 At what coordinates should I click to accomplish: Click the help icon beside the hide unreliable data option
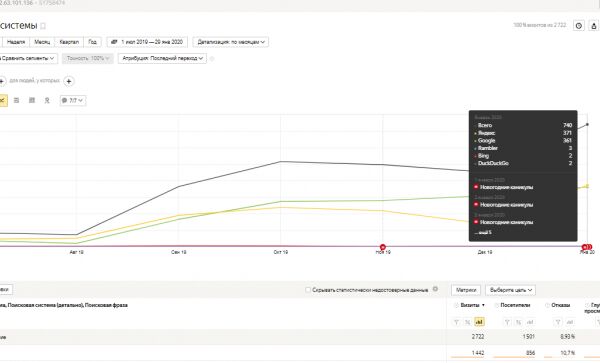click(x=435, y=289)
